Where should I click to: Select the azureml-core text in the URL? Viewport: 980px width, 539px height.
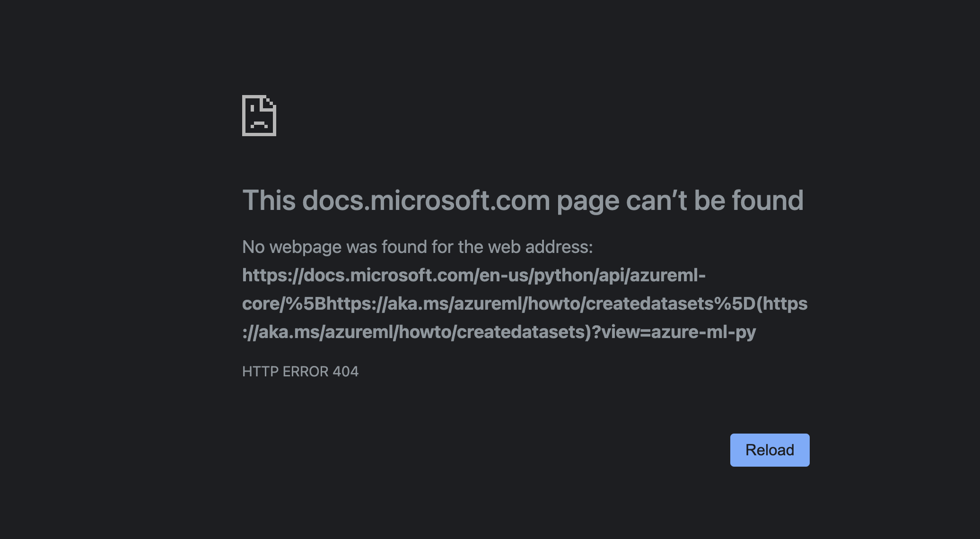pos(672,276)
